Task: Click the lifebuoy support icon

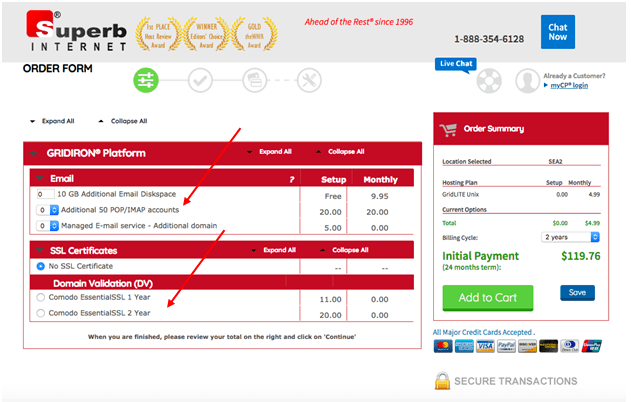Action: coord(489,81)
